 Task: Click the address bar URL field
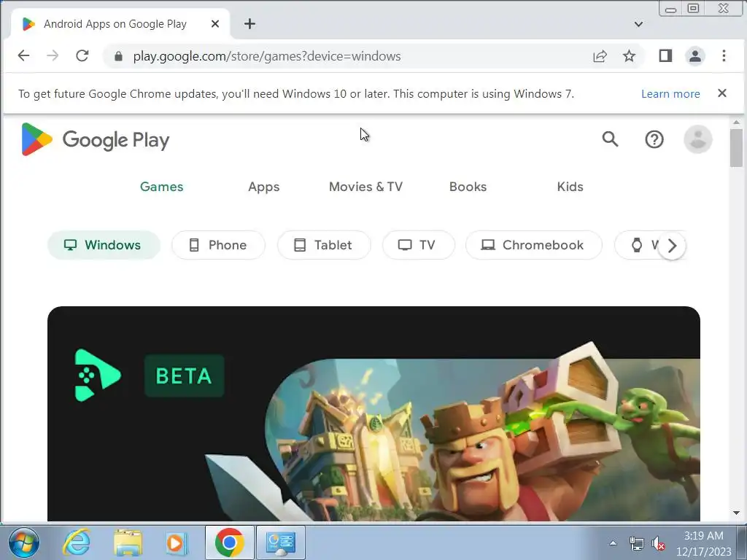352,56
